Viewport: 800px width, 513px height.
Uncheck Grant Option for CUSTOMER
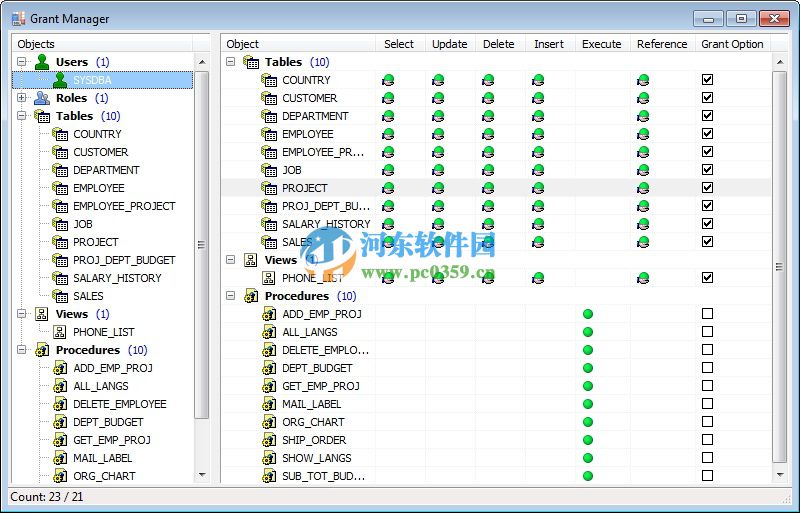point(707,97)
